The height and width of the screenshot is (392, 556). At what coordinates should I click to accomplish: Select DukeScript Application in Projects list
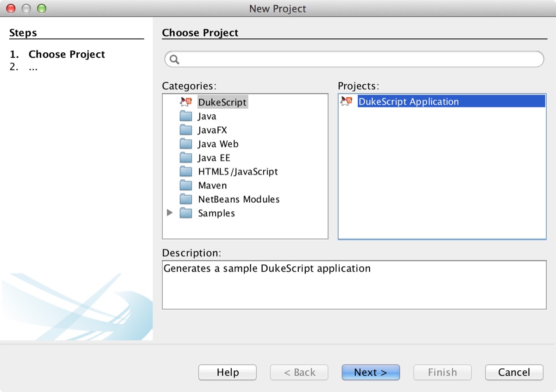pos(408,102)
